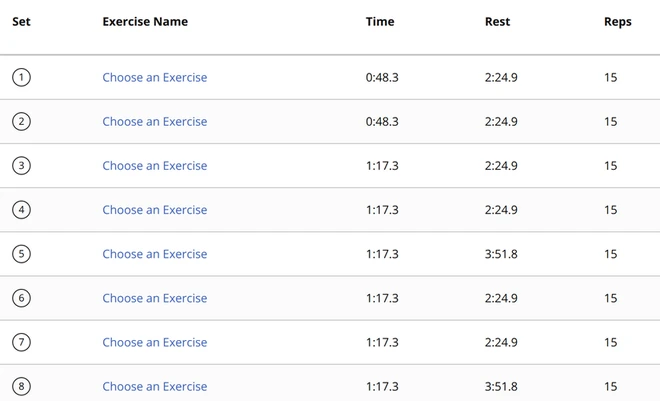This screenshot has width=660, height=401.
Task: Select set 7 rest value 2:24.9
Action: pos(501,342)
